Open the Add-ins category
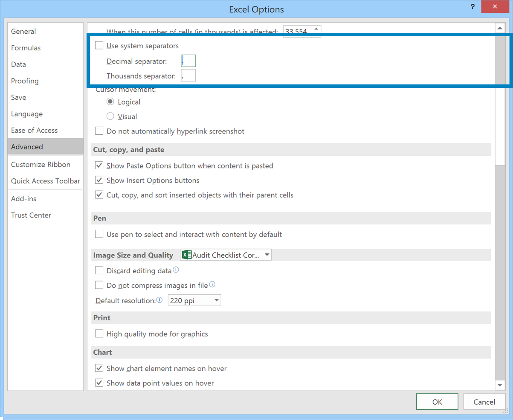Screen dimensions: 513x420 45,199
